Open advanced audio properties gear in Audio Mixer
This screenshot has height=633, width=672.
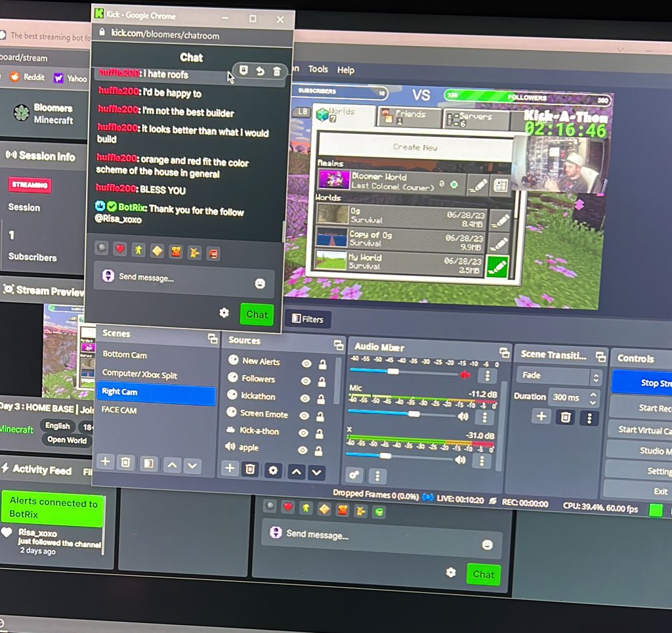[x=354, y=475]
